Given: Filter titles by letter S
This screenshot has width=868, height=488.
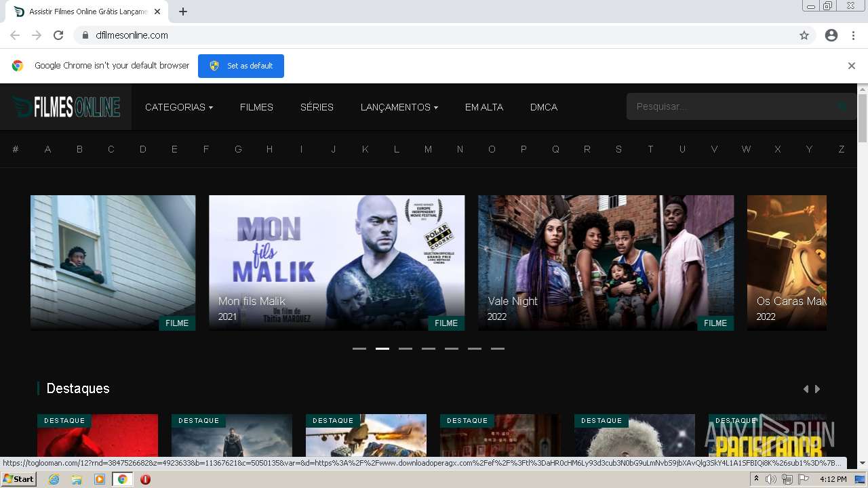Looking at the screenshot, I should pos(618,149).
